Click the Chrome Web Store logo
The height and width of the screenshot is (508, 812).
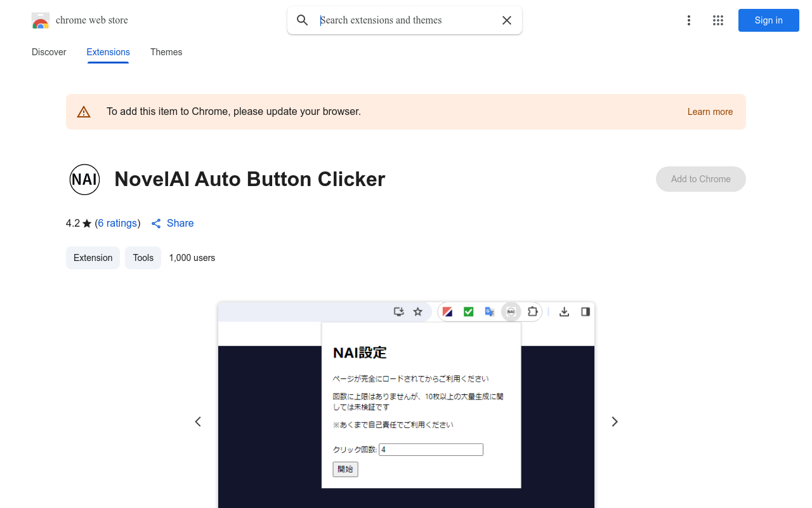coord(41,20)
